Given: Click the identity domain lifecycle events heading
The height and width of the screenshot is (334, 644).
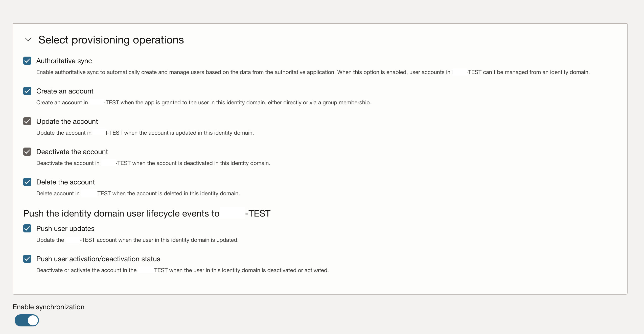Looking at the screenshot, I should pyautogui.click(x=147, y=213).
